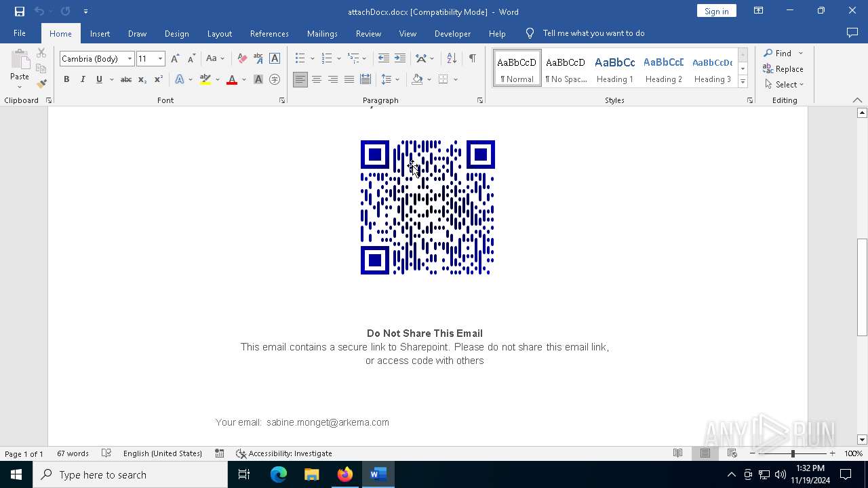868x488 pixels.
Task: Click Accessibility: Investigate in status bar
Action: [284, 453]
